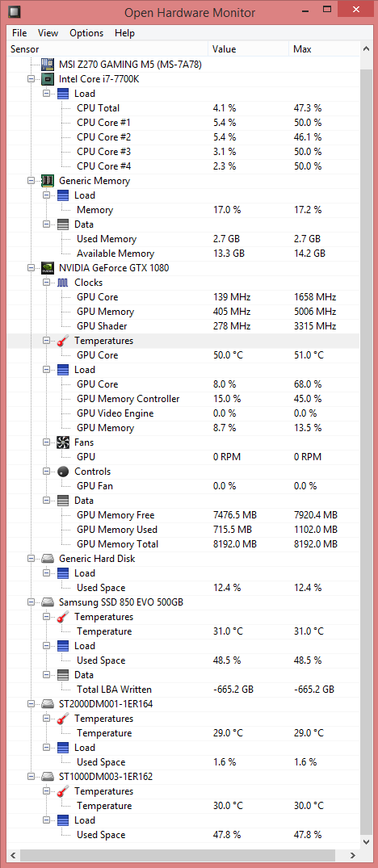Select the GPU Memory Used row
The height and width of the screenshot is (868, 378).
[183, 530]
